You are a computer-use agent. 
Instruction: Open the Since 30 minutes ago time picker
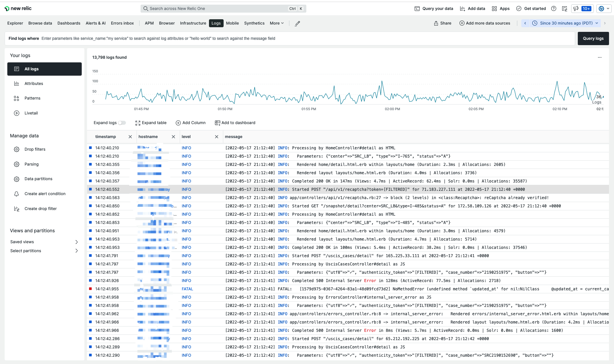pyautogui.click(x=565, y=23)
